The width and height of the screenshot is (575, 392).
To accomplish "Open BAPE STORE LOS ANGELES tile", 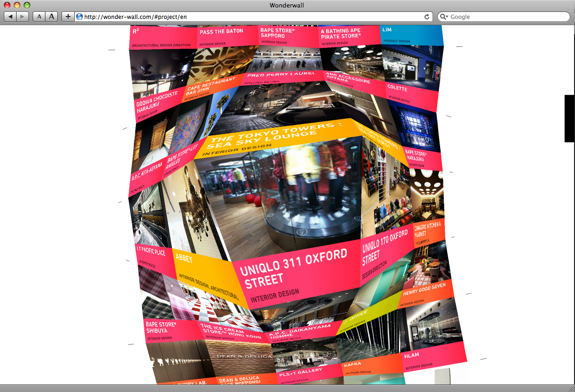I will point(184,158).
